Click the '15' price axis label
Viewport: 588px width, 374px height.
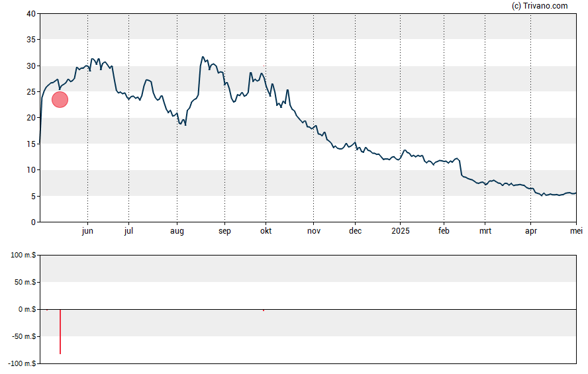pyautogui.click(x=31, y=144)
